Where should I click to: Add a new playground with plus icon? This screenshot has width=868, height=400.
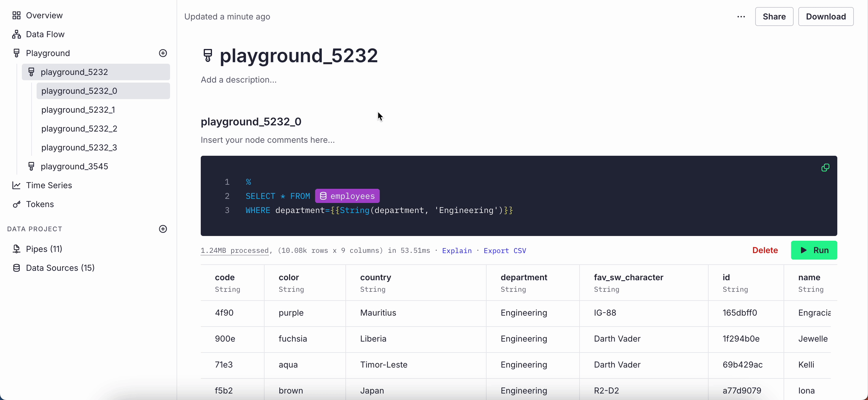point(163,53)
